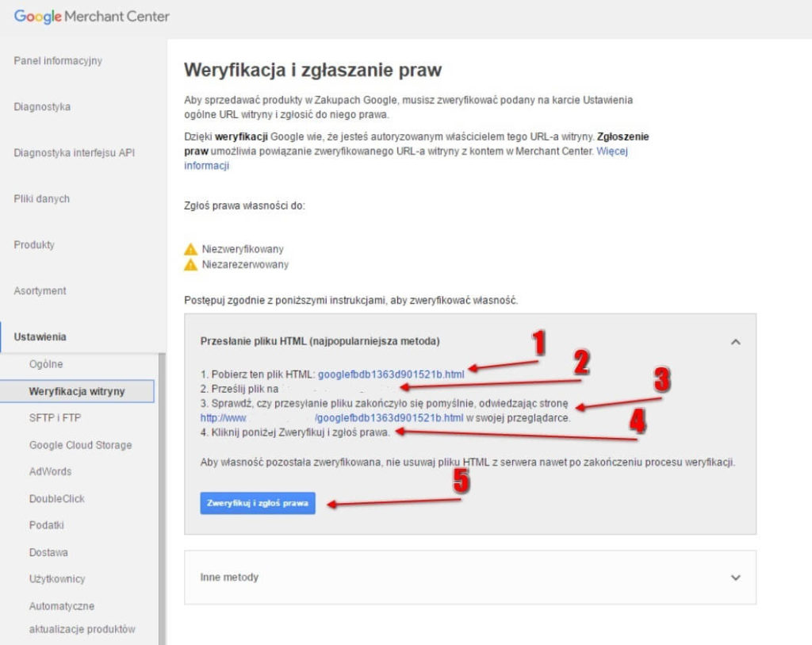The image size is (812, 645).
Task: Click the Inne metody label text
Action: (x=229, y=577)
